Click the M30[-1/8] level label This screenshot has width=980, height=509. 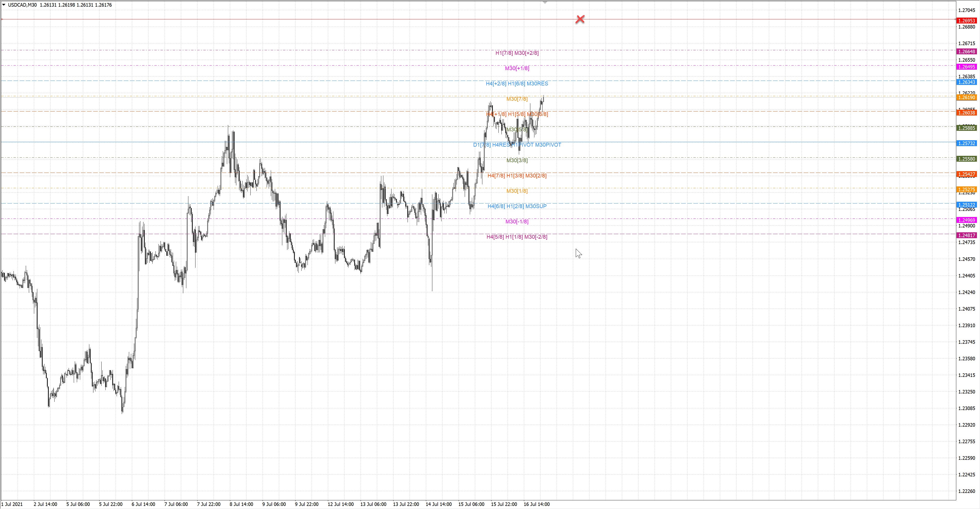(x=517, y=222)
